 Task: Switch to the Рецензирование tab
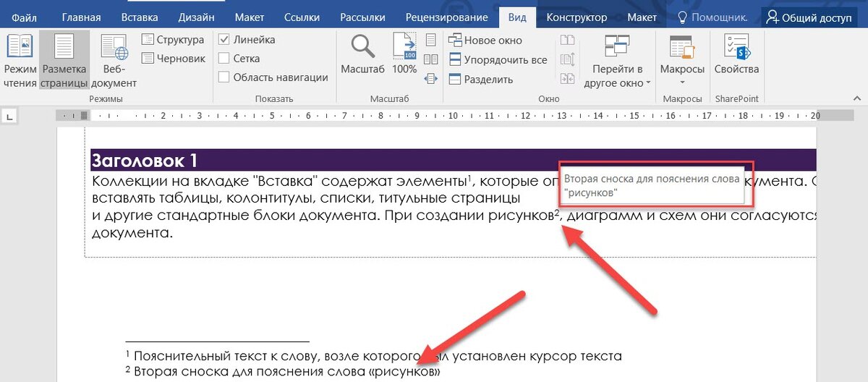(446, 17)
